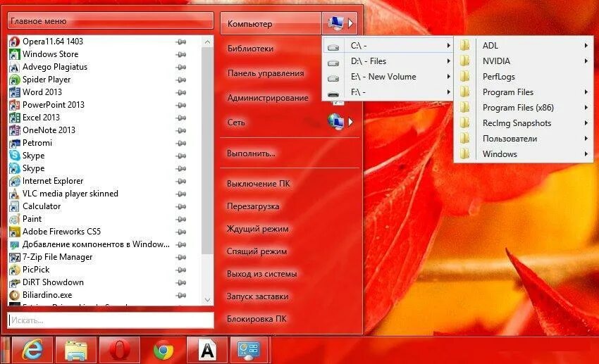
Task: Click the VLC media player cone icon
Action: pyautogui.click(x=14, y=194)
